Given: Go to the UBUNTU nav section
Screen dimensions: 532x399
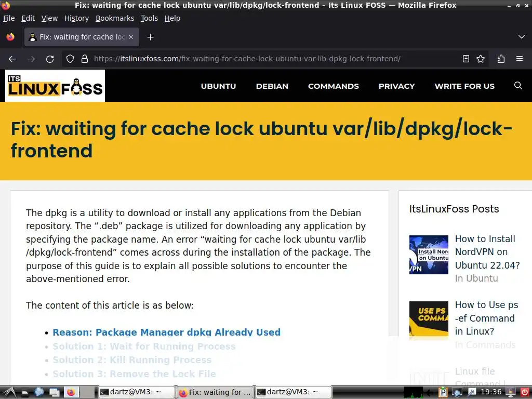Looking at the screenshot, I should click(x=219, y=86).
